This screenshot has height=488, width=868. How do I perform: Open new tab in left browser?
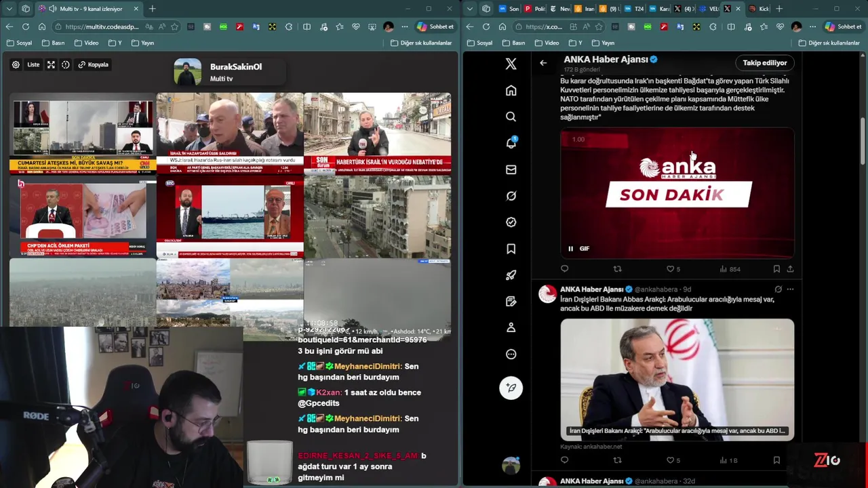tap(153, 9)
